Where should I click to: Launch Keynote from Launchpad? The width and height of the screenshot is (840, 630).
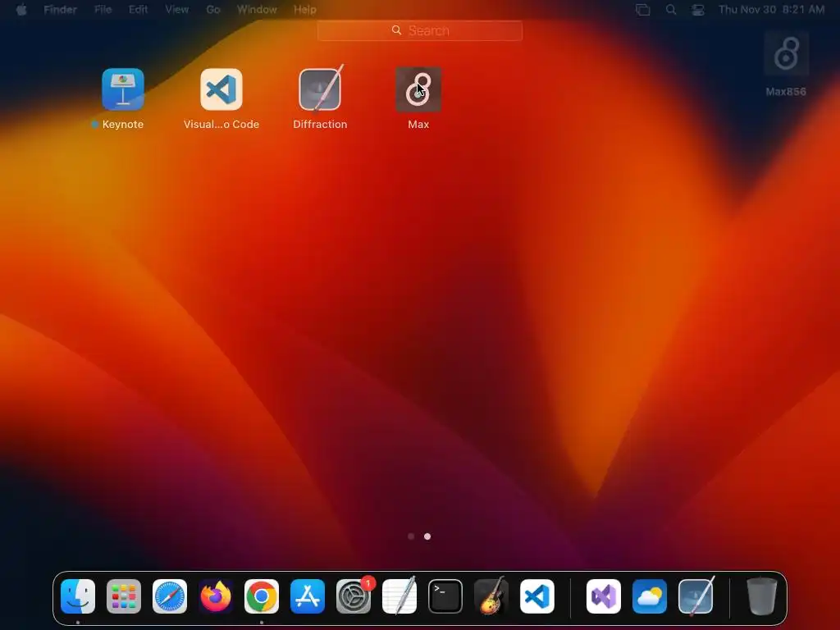tap(123, 89)
